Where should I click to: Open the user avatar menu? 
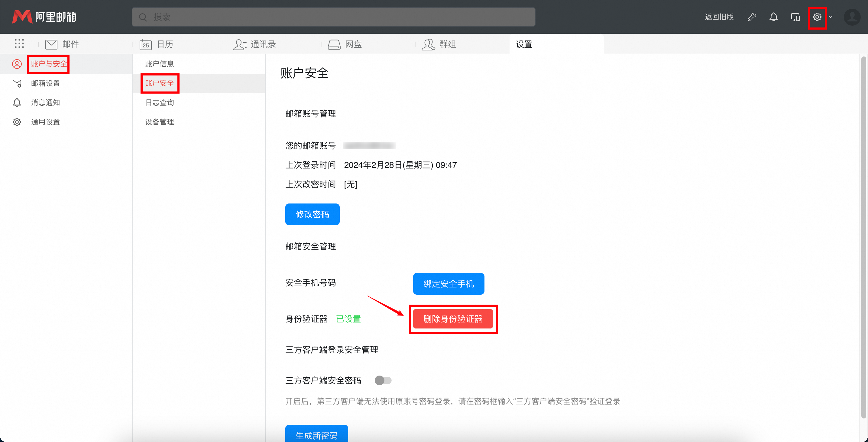(852, 17)
